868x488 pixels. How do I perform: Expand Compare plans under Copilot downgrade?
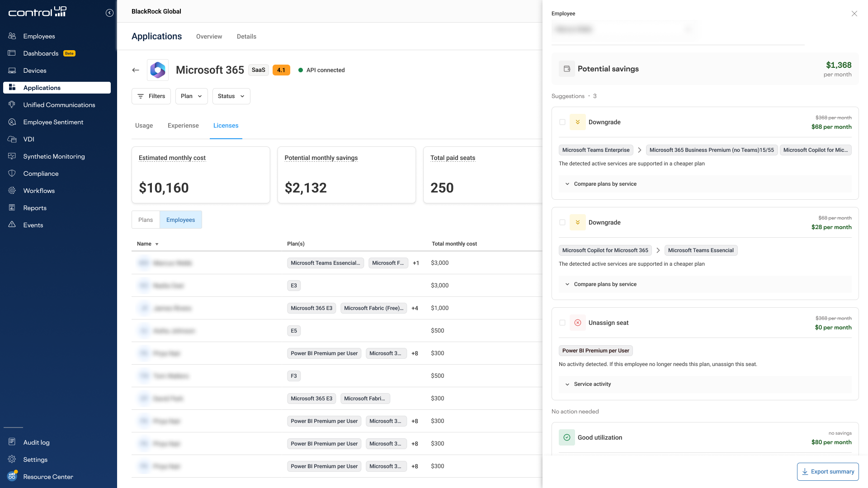click(x=705, y=284)
